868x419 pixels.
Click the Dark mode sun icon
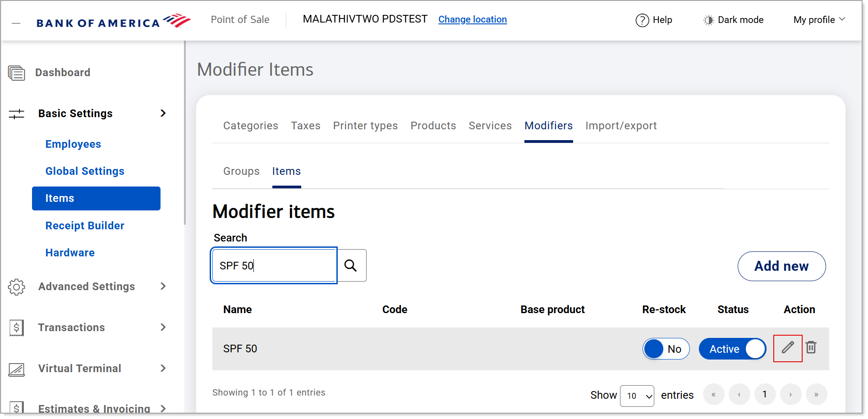pos(708,20)
